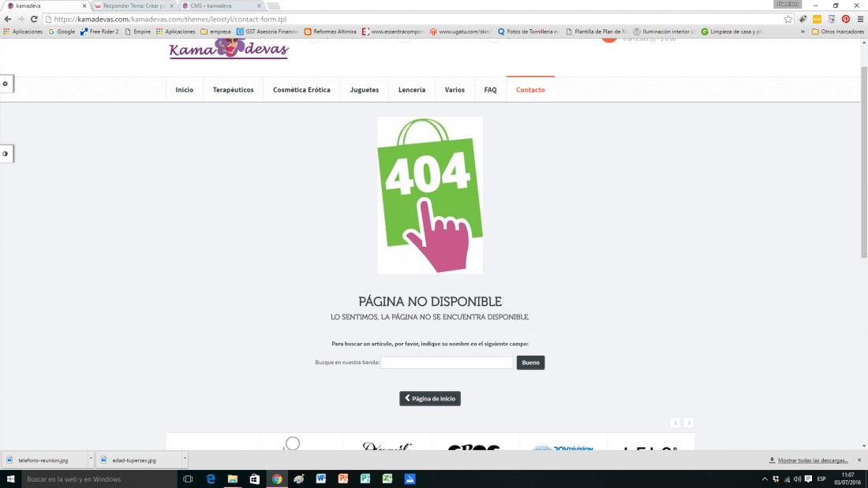
Task: Open the Free Rider 2 bookmark
Action: pos(99,32)
